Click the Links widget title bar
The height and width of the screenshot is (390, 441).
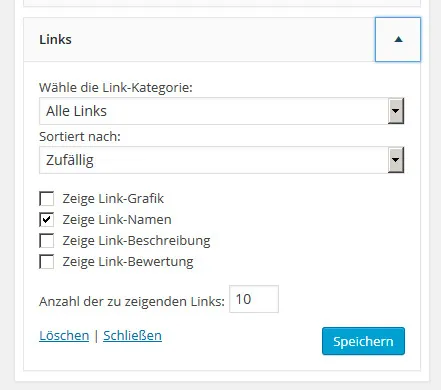(199, 40)
